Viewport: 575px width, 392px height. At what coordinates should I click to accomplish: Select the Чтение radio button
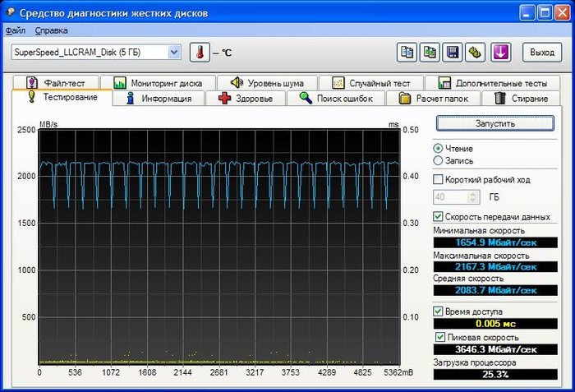(x=438, y=149)
